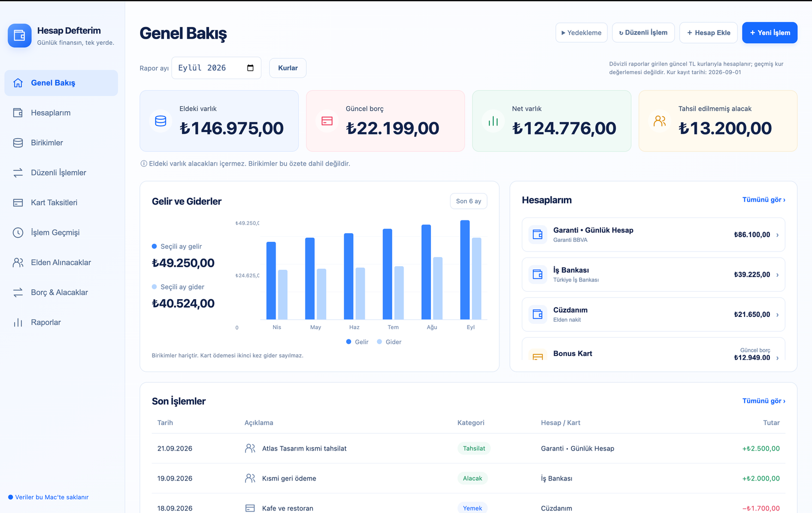The height and width of the screenshot is (513, 812).
Task: Click the people icon in Atlas Tasarım kısmi tahsilat row
Action: (250, 448)
